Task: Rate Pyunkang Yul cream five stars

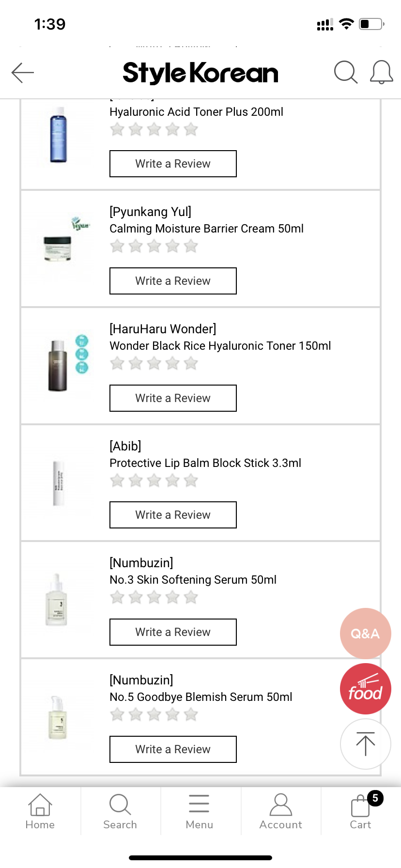Action: coord(191,247)
